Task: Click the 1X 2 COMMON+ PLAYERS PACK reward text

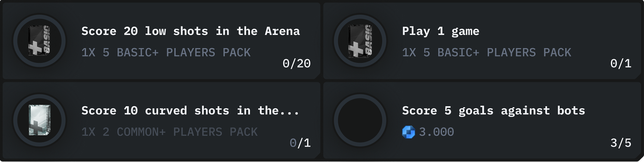Action: coord(169,132)
